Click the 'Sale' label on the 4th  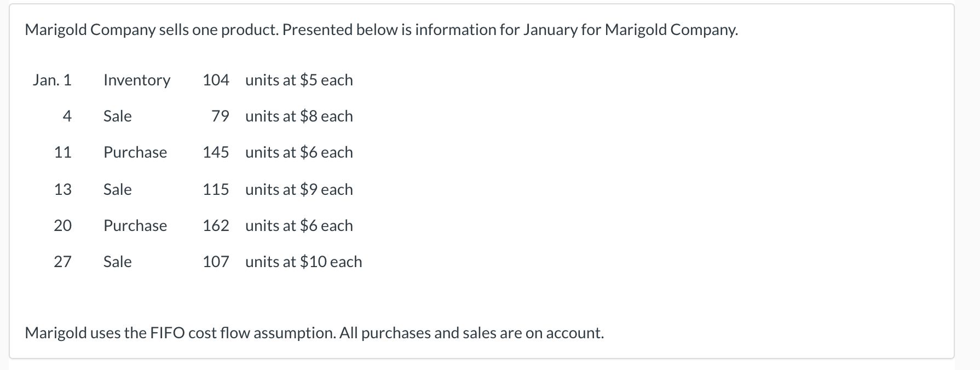118,116
